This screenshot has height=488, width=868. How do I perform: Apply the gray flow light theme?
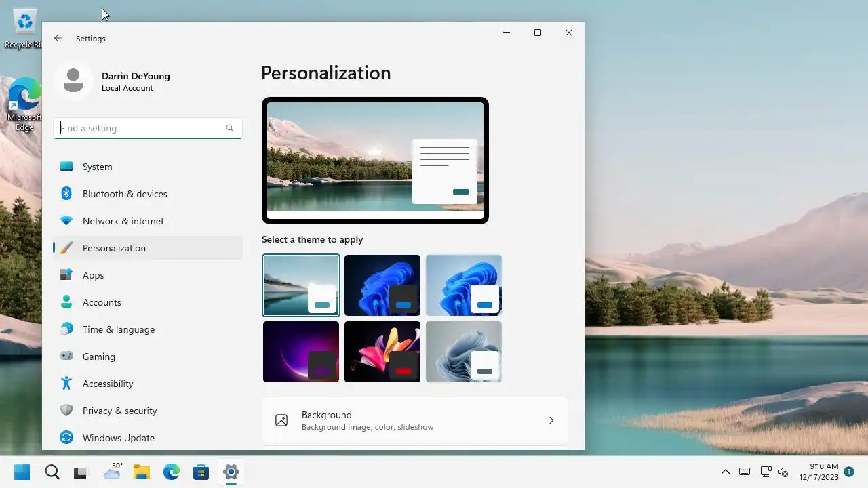[x=464, y=352]
